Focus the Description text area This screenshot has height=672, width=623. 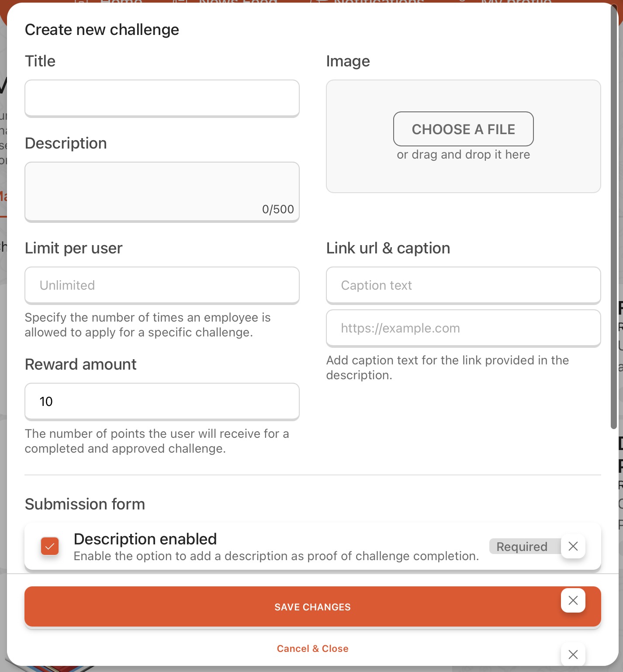[x=162, y=192]
